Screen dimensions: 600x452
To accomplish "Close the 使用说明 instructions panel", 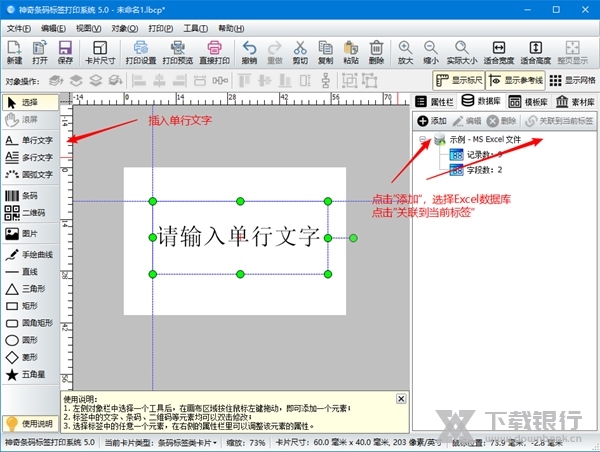I will pyautogui.click(x=401, y=399).
